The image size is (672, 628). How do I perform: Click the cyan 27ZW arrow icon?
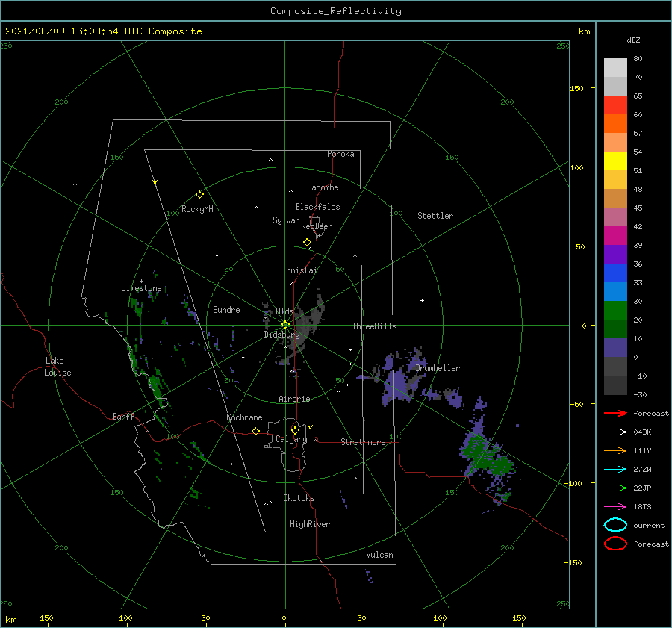(615, 470)
